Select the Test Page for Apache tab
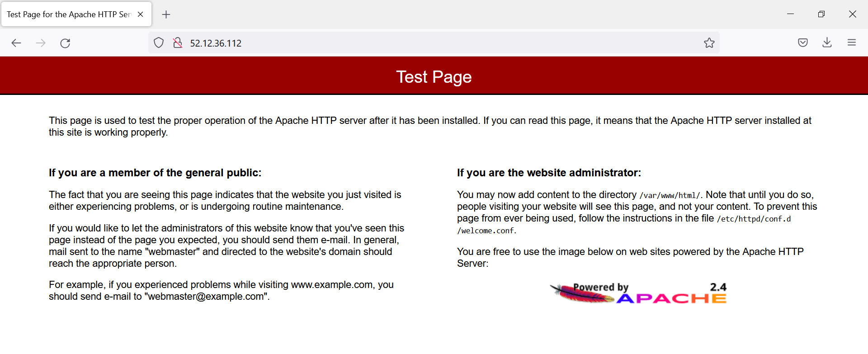 pos(76,14)
